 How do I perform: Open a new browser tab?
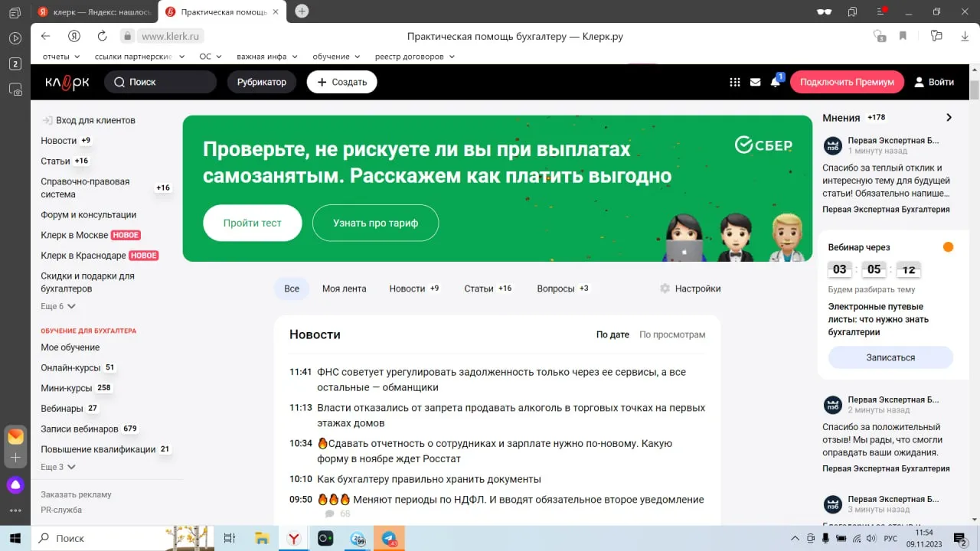(x=302, y=11)
